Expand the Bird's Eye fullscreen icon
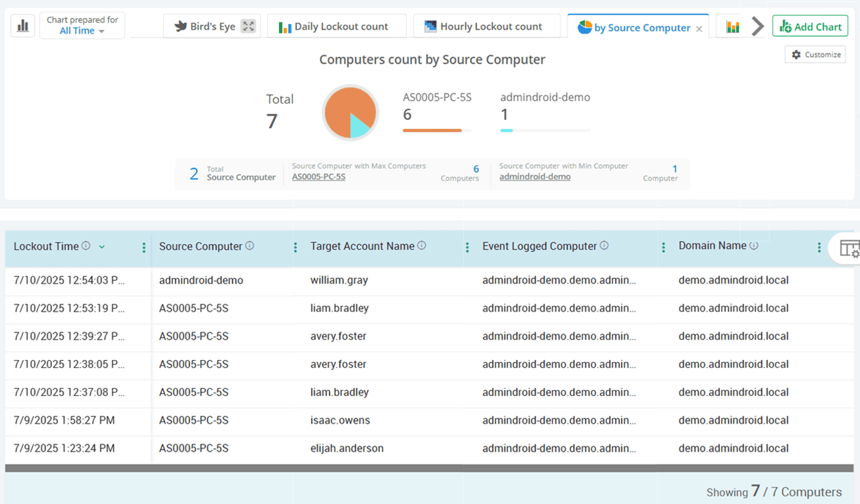The width and height of the screenshot is (860, 504). [x=248, y=26]
